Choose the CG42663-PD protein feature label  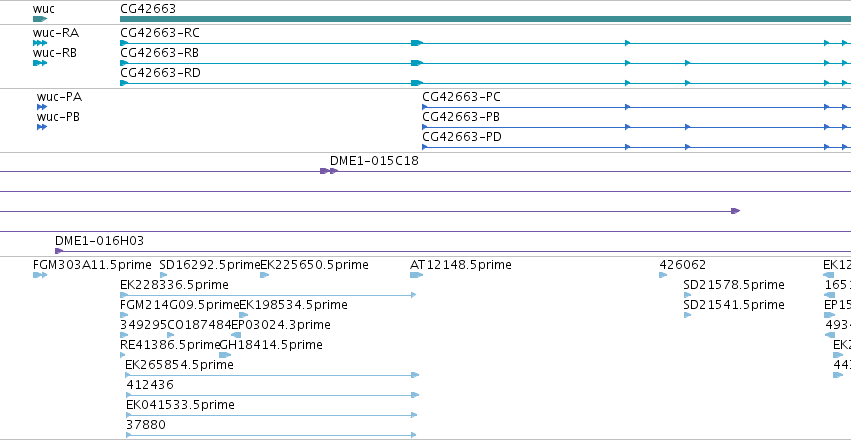[x=462, y=137]
